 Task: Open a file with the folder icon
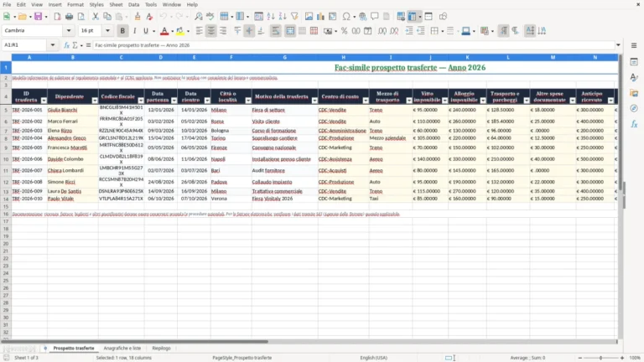22,17
